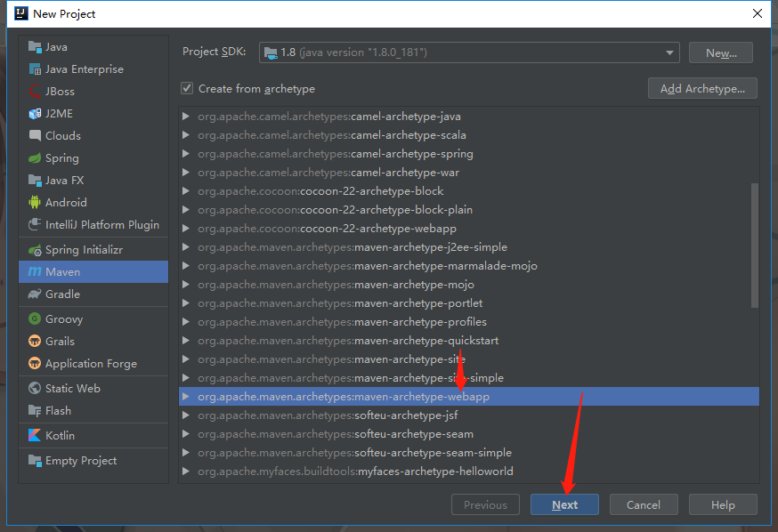Click the Gradle elephant icon
This screenshot has height=532, width=778.
[x=35, y=294]
